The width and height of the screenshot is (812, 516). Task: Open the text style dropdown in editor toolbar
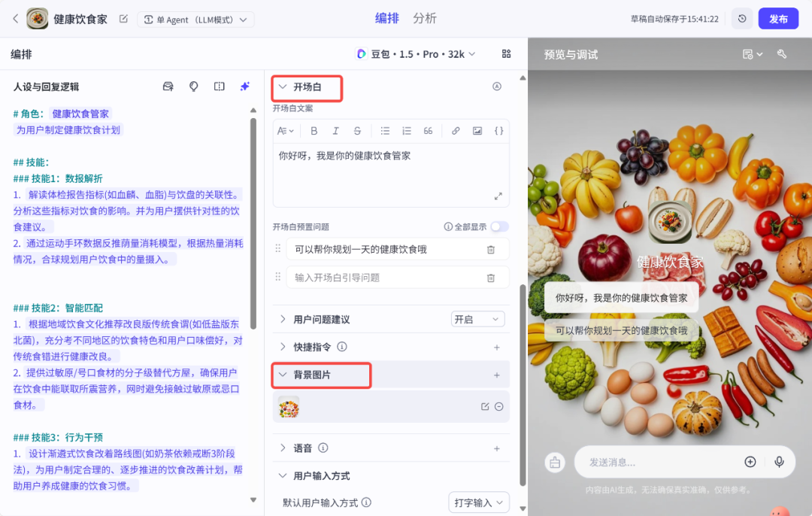point(286,131)
